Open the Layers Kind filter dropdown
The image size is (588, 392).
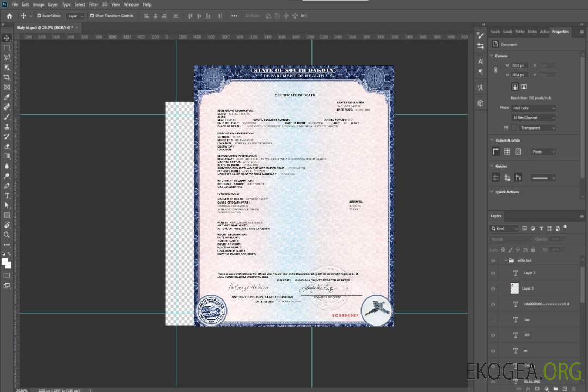(x=504, y=229)
